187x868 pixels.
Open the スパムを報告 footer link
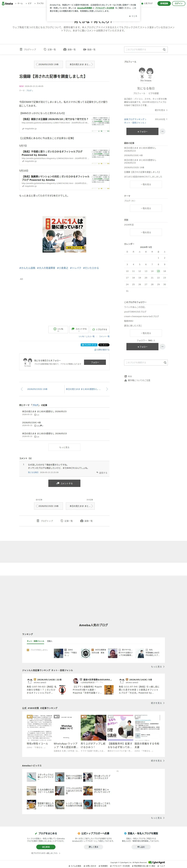[x=75, y=866]
